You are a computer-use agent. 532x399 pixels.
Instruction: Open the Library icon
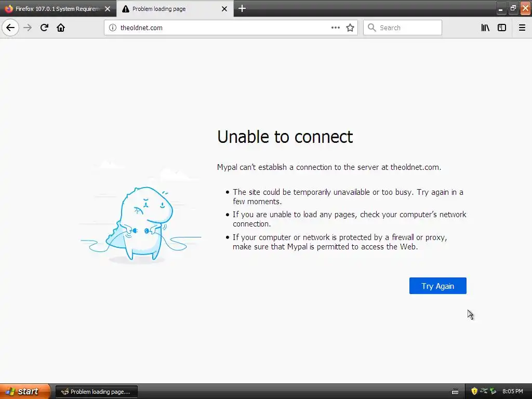[485, 28]
